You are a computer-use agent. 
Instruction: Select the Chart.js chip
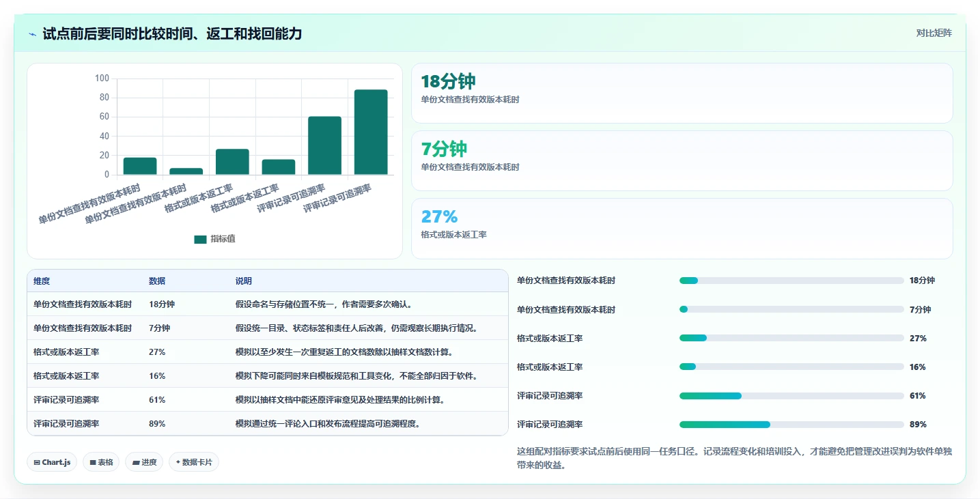52,462
